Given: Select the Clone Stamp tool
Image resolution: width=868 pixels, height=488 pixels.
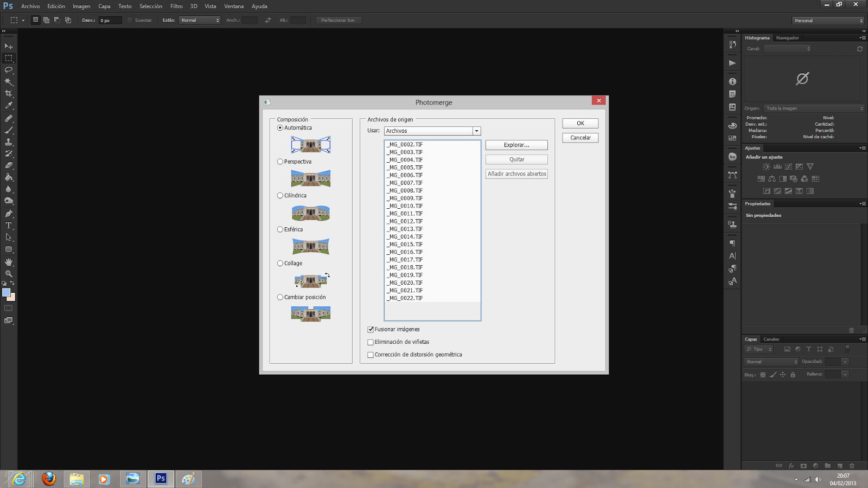Looking at the screenshot, I should point(9,142).
